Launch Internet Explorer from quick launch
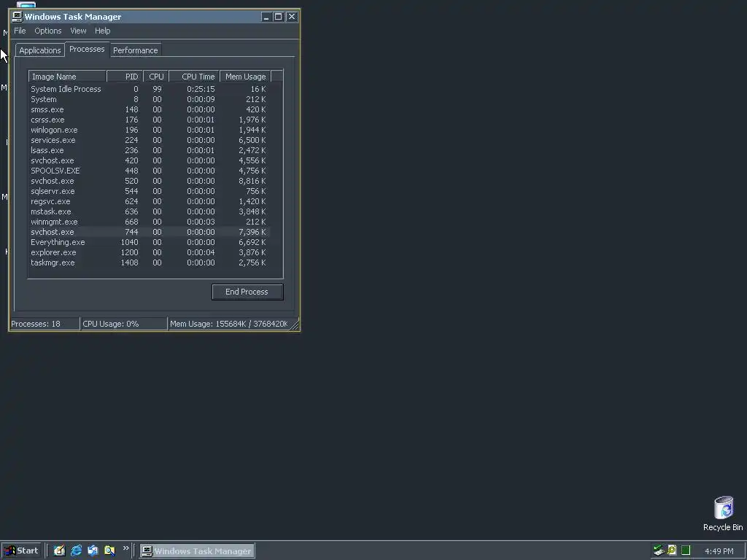Image resolution: width=747 pixels, height=560 pixels. click(x=76, y=551)
